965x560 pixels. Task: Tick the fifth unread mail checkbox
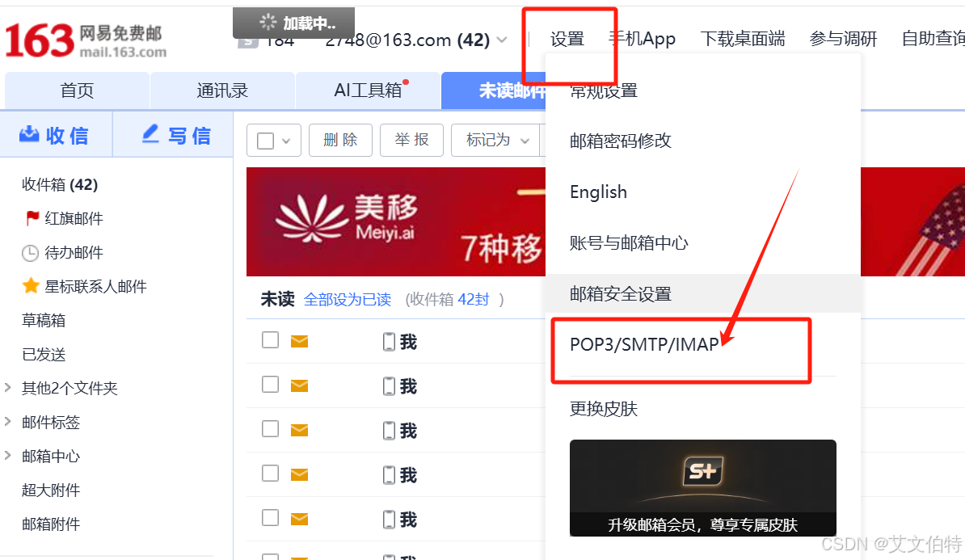pos(270,517)
